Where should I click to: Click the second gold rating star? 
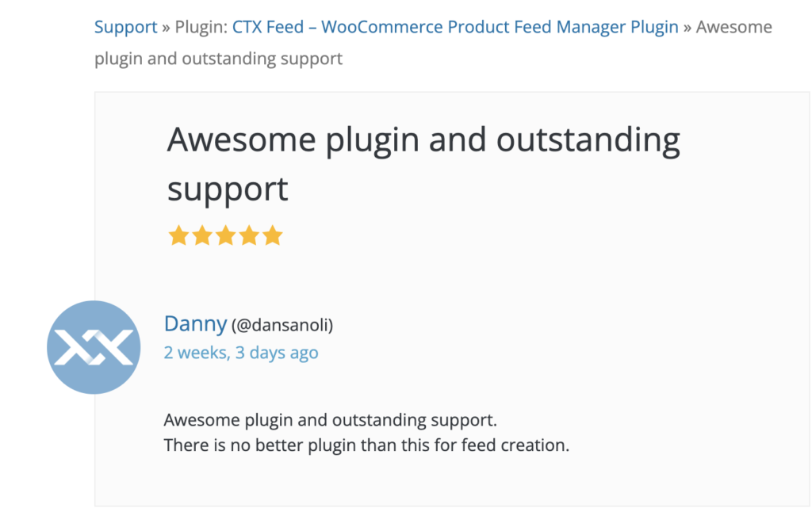point(202,235)
